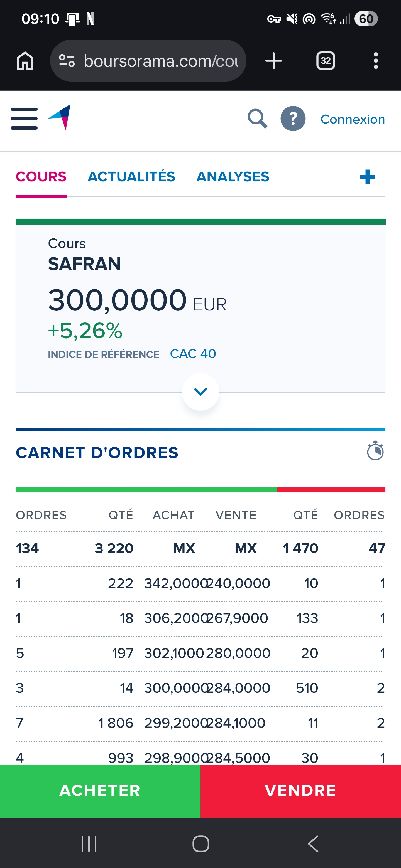View site info icon in address bar

[x=67, y=61]
